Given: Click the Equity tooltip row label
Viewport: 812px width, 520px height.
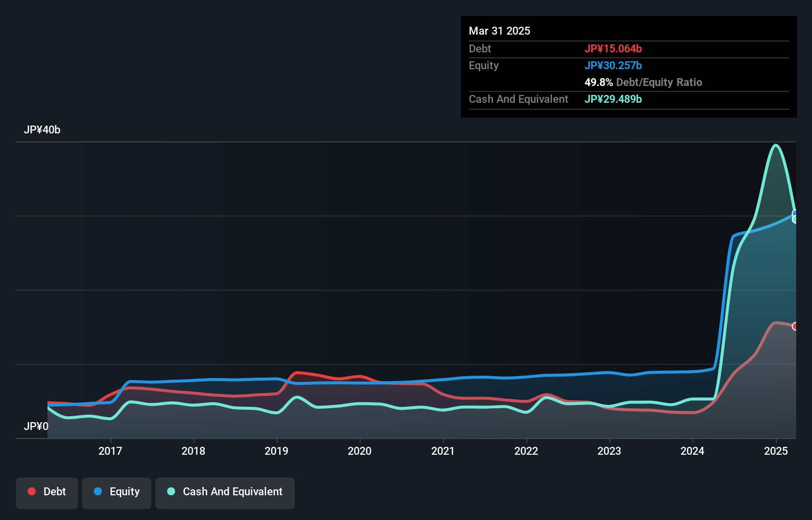Looking at the screenshot, I should 484,66.
